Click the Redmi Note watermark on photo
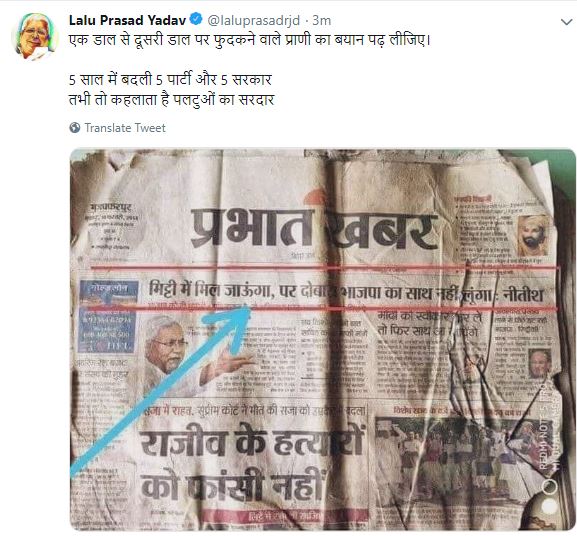The width and height of the screenshot is (577, 536). pos(546,435)
